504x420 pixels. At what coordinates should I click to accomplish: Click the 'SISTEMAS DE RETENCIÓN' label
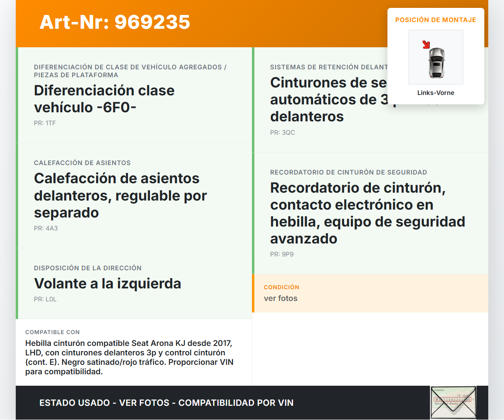pos(329,67)
